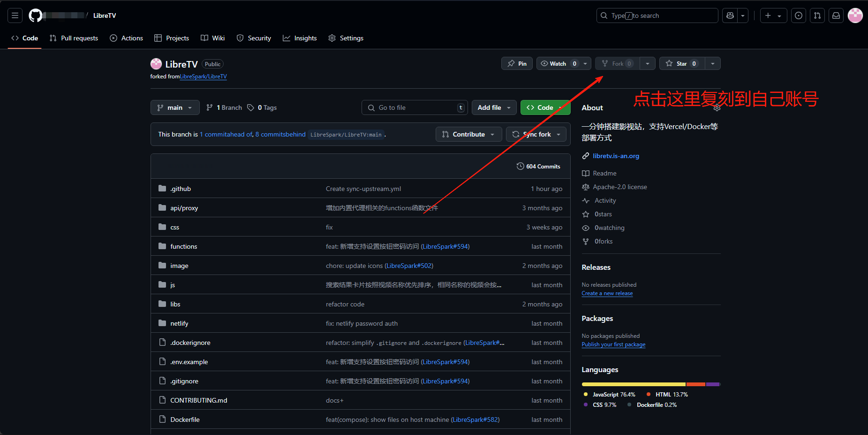The image size is (868, 435).
Task: Open the About settings gear icon
Action: 717,107
